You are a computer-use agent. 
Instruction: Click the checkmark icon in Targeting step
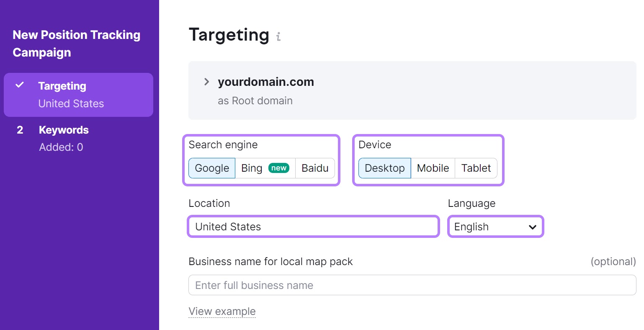coord(20,85)
